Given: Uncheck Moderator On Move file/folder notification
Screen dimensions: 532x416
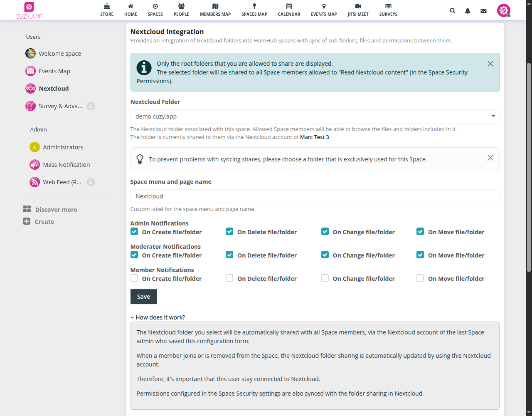Looking at the screenshot, I should pos(420,255).
